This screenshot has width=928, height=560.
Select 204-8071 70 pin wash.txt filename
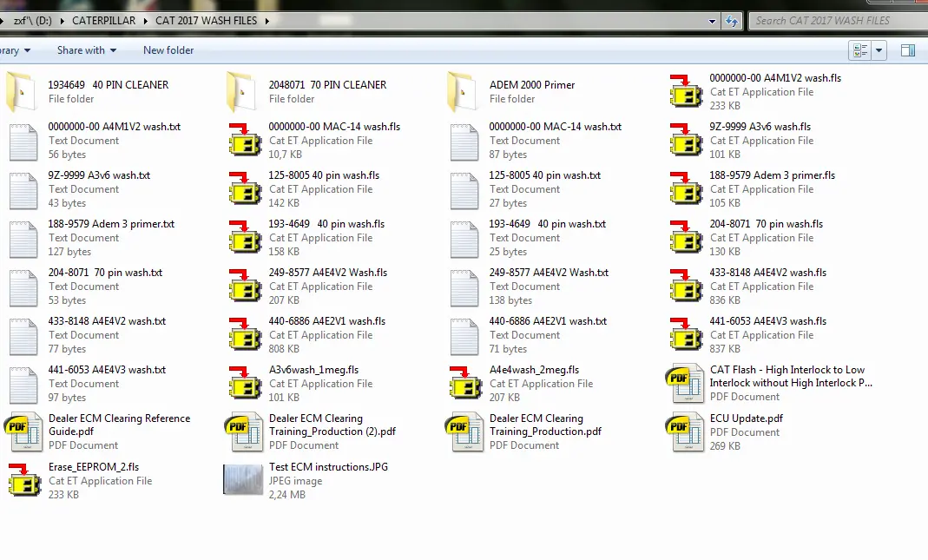coord(105,273)
